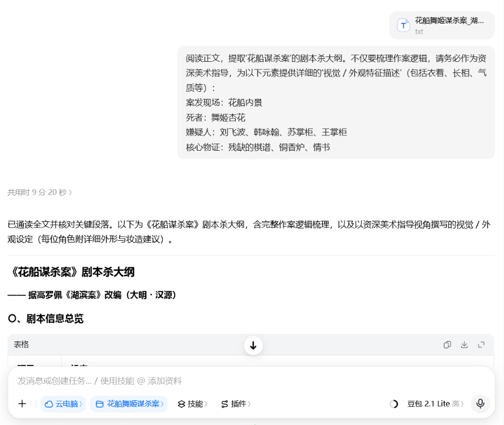
Task: Click the line 核心物证：残缺的棋谱、铜香炉、情书
Action: [x=258, y=147]
